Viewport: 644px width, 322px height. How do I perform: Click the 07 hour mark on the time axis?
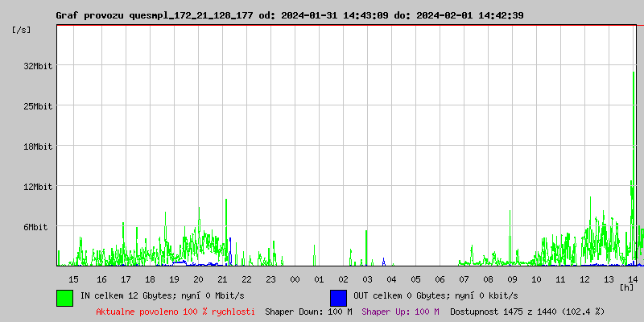point(464,279)
